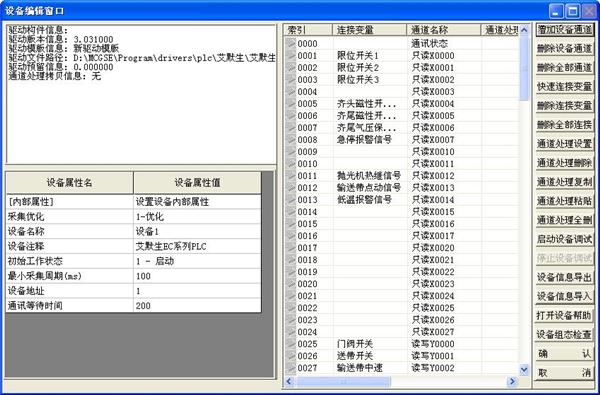
Task: Click the row icon for index 0022
Action: point(291,308)
